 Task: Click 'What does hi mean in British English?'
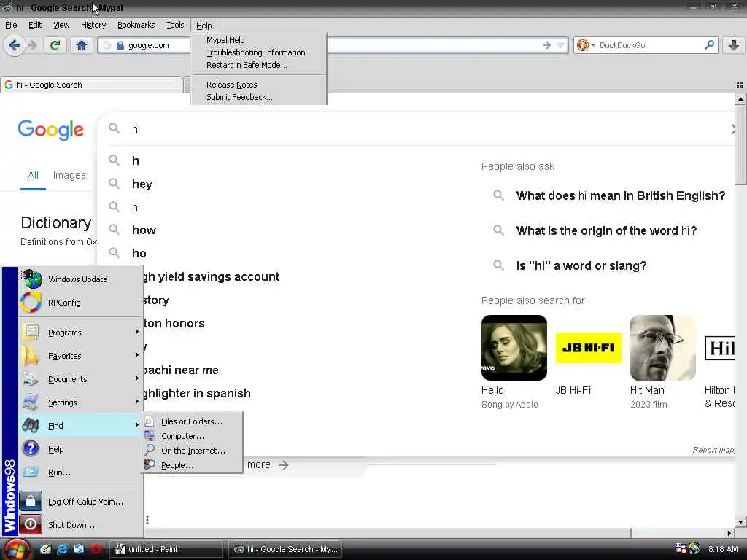tap(621, 195)
